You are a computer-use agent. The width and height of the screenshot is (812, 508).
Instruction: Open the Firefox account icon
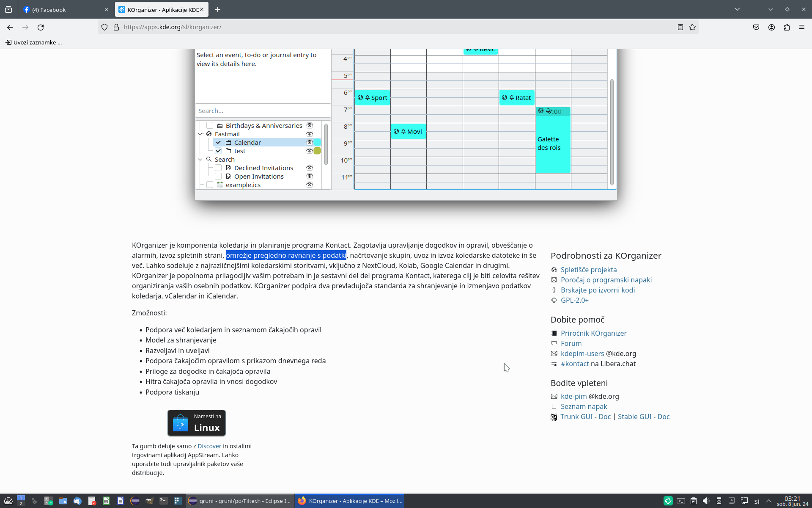click(x=771, y=27)
